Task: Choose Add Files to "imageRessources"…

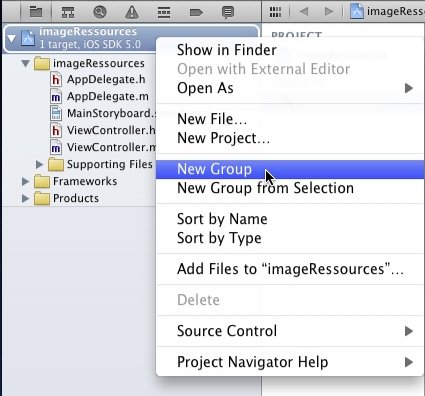Action: [290, 269]
